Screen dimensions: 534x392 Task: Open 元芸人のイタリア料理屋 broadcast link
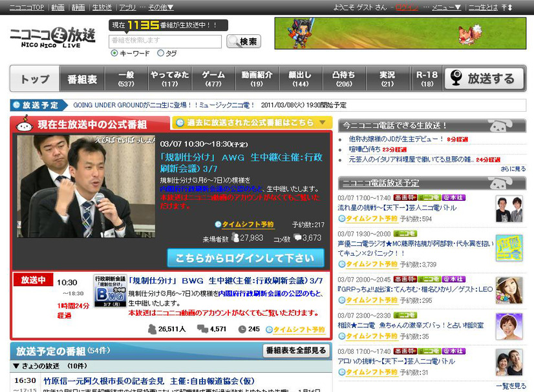coord(411,160)
